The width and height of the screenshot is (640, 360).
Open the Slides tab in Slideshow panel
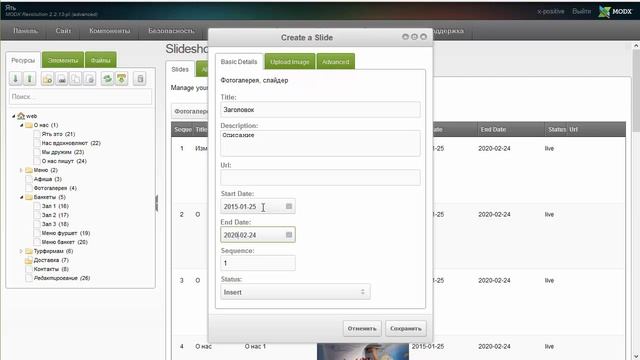pos(180,69)
